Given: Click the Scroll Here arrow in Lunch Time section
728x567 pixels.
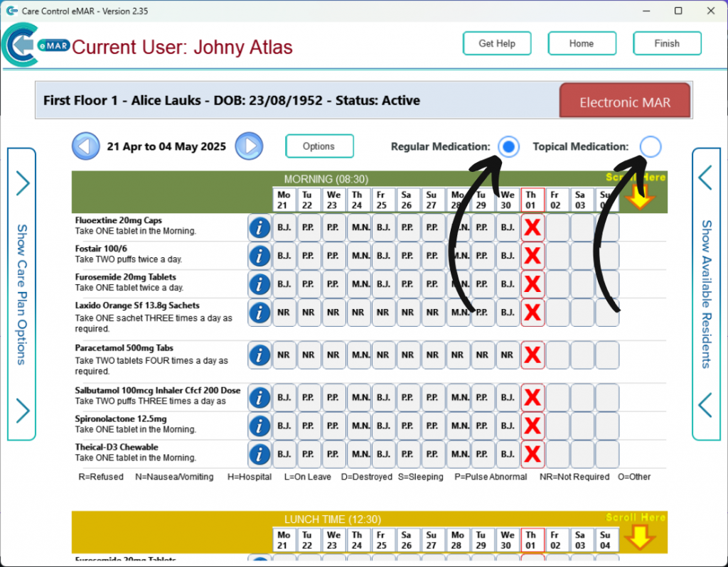Looking at the screenshot, I should pos(639,536).
